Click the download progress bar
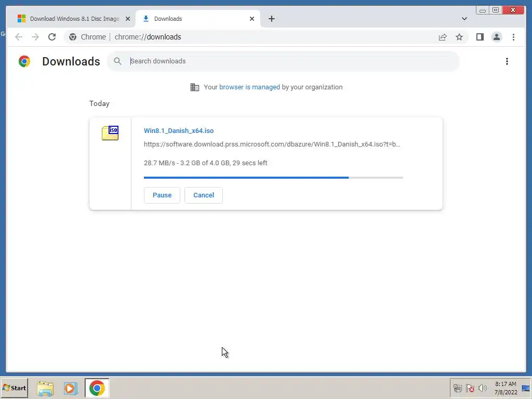This screenshot has width=532, height=399. 273,178
